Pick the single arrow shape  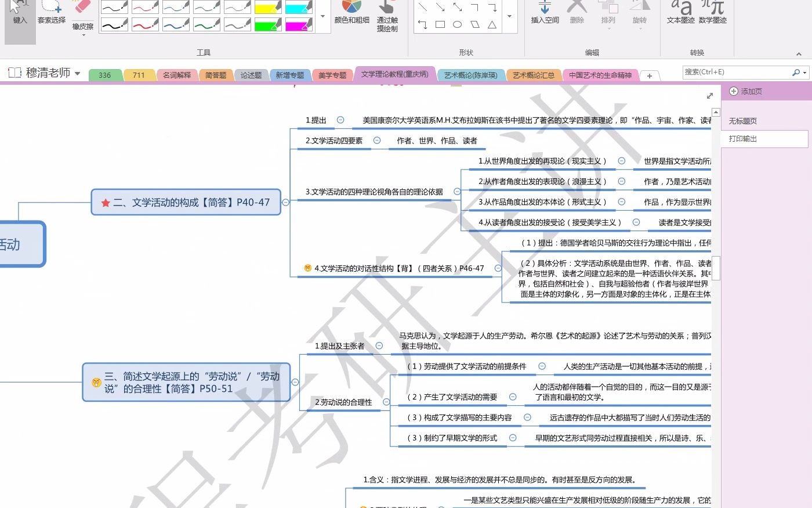440,8
